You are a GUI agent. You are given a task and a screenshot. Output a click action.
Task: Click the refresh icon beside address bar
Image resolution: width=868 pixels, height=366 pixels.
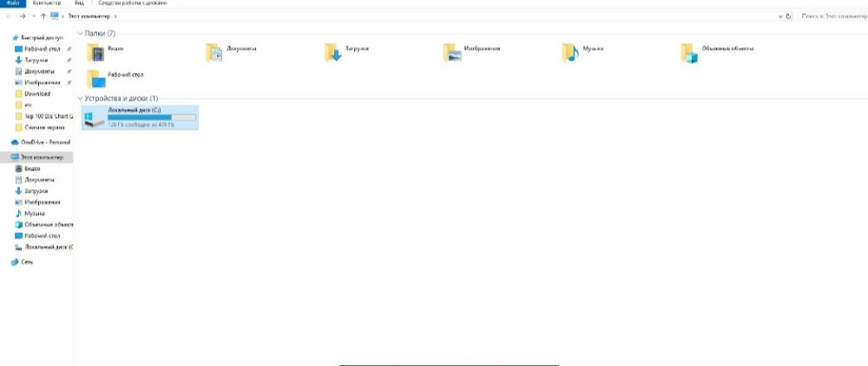pyautogui.click(x=788, y=16)
